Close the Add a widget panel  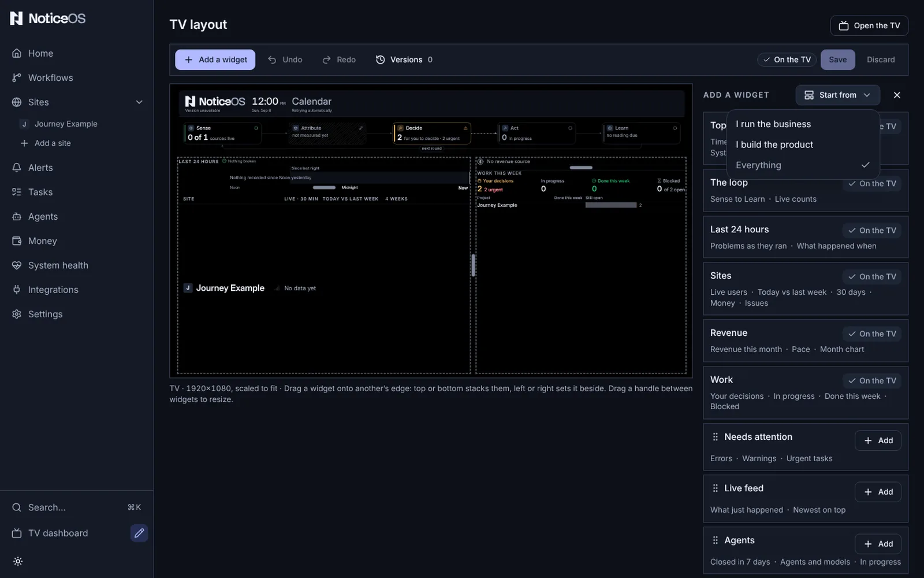tap(897, 95)
